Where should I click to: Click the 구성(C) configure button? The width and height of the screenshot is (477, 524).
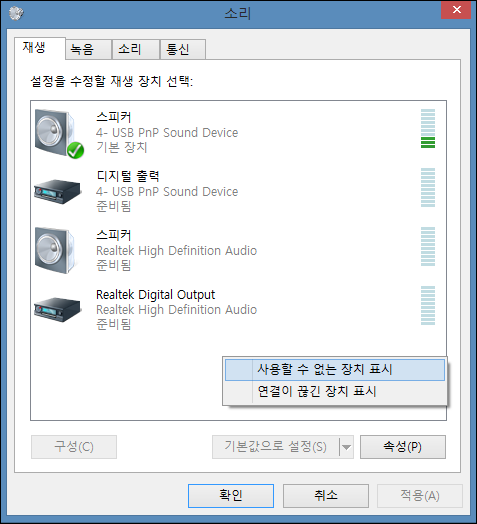74,447
